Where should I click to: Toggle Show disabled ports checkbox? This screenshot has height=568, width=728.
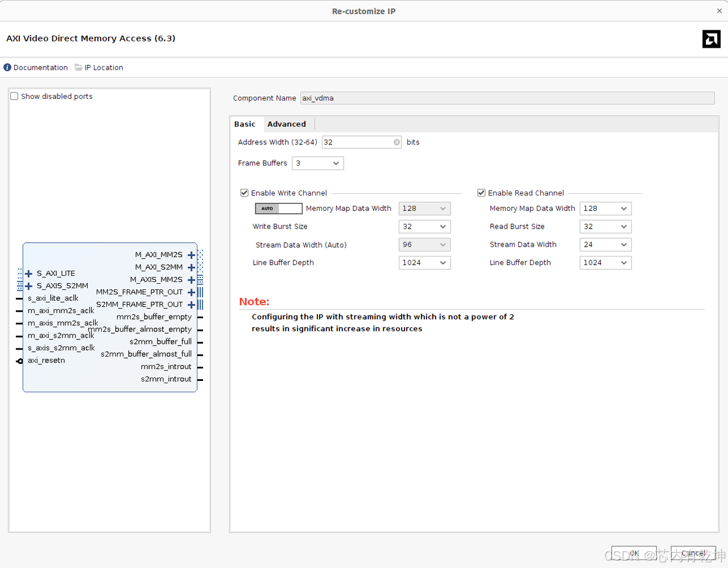pos(15,96)
